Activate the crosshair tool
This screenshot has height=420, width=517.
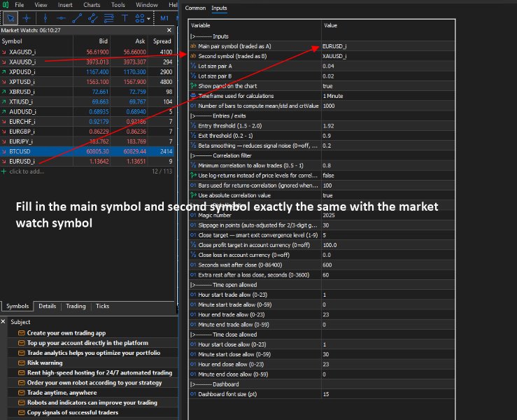27,18
